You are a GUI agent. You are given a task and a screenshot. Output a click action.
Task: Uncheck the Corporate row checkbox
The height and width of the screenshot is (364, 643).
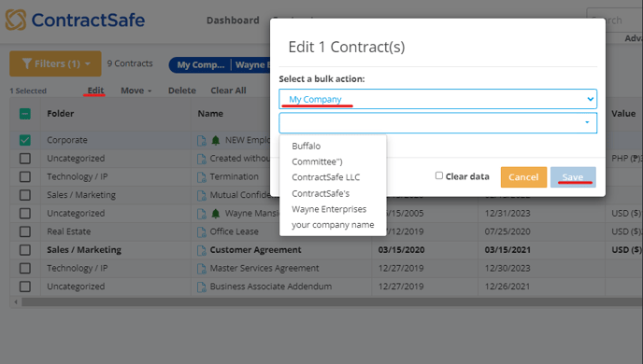[25, 140]
